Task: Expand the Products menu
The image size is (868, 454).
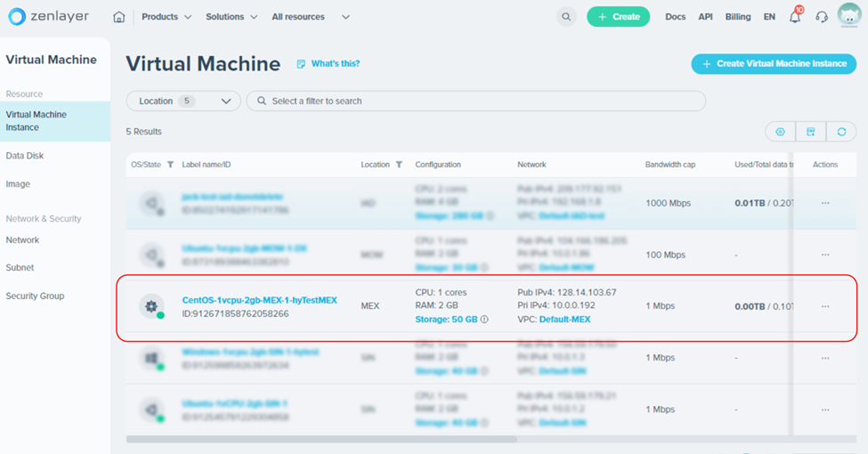Action: (166, 17)
